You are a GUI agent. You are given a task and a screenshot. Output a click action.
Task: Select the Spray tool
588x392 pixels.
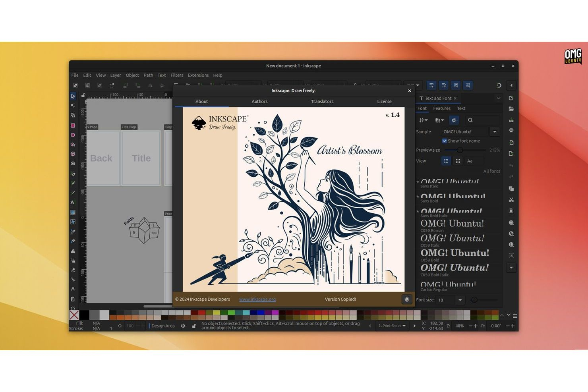[73, 260]
